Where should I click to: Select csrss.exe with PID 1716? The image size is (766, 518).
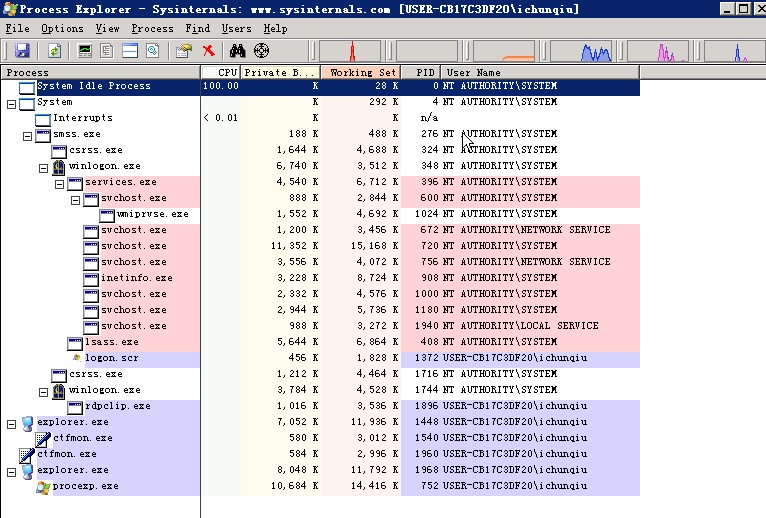point(320,374)
